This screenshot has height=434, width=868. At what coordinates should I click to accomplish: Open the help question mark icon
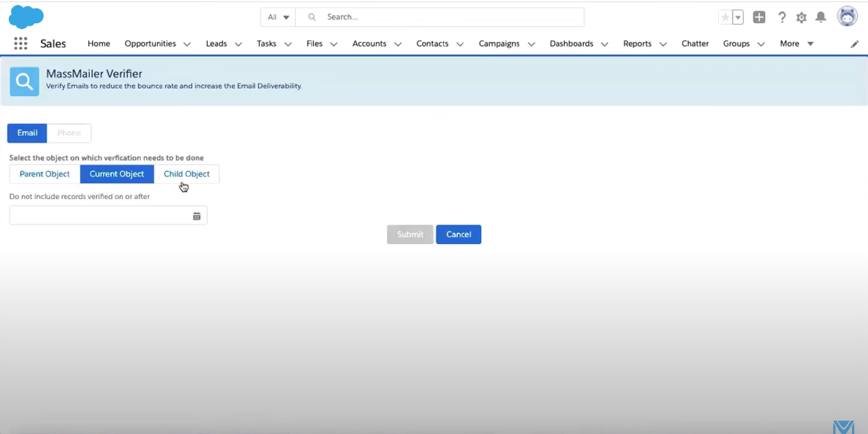coord(782,17)
